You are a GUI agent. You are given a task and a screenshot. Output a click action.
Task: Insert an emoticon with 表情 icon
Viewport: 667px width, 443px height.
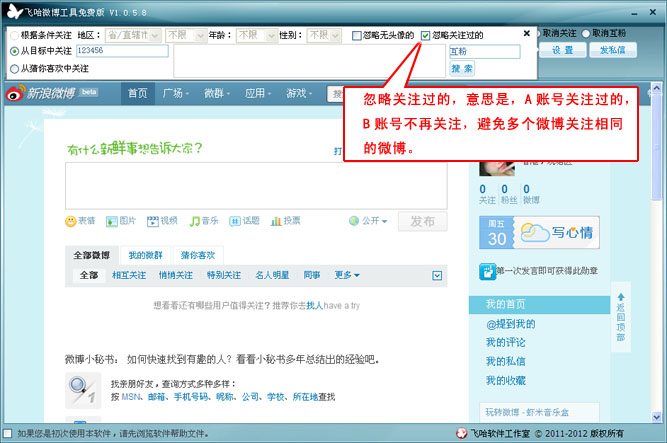[x=71, y=221]
